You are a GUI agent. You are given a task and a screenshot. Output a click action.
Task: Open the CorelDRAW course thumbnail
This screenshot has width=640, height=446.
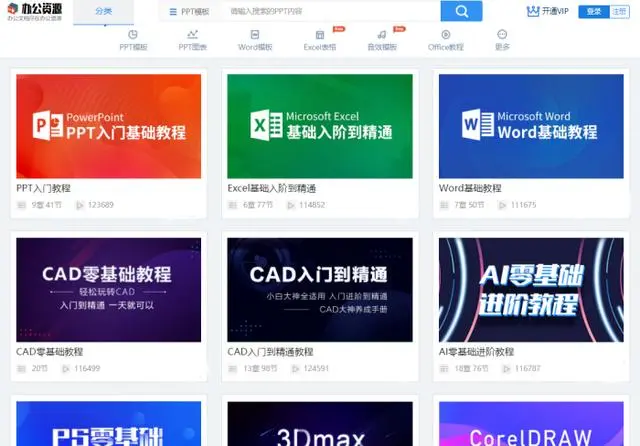pos(531,424)
